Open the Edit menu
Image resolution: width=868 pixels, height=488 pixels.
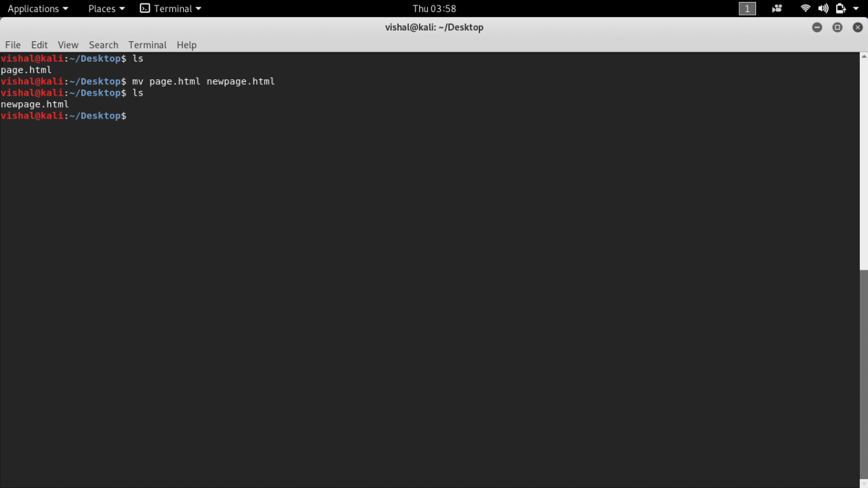(x=39, y=45)
